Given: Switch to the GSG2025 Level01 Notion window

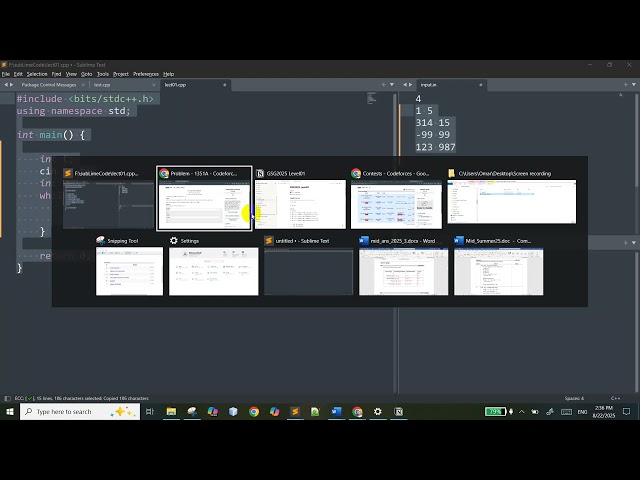Looking at the screenshot, I should click(300, 199).
